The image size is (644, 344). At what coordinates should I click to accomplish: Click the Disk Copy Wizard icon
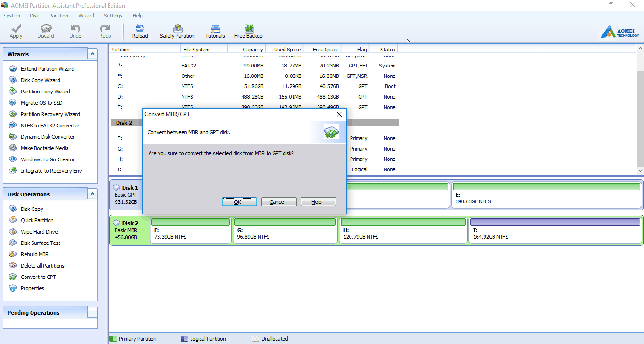(13, 80)
